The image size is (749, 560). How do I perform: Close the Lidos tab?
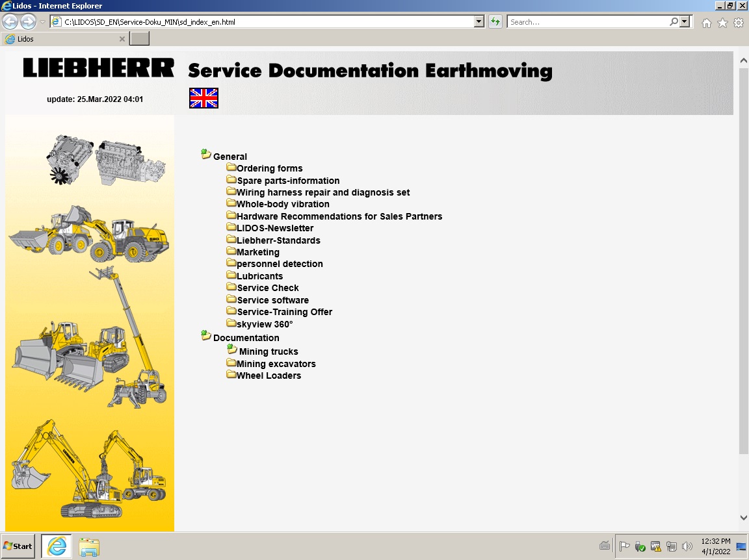click(x=122, y=39)
